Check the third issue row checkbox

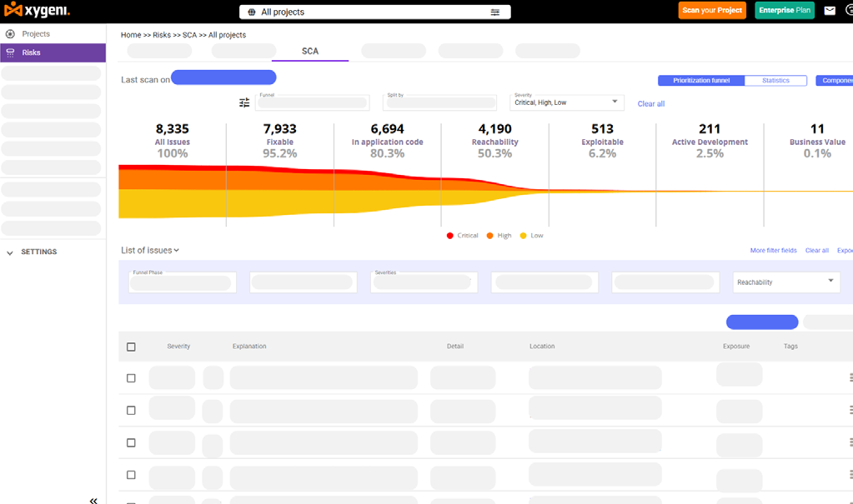pyautogui.click(x=131, y=442)
